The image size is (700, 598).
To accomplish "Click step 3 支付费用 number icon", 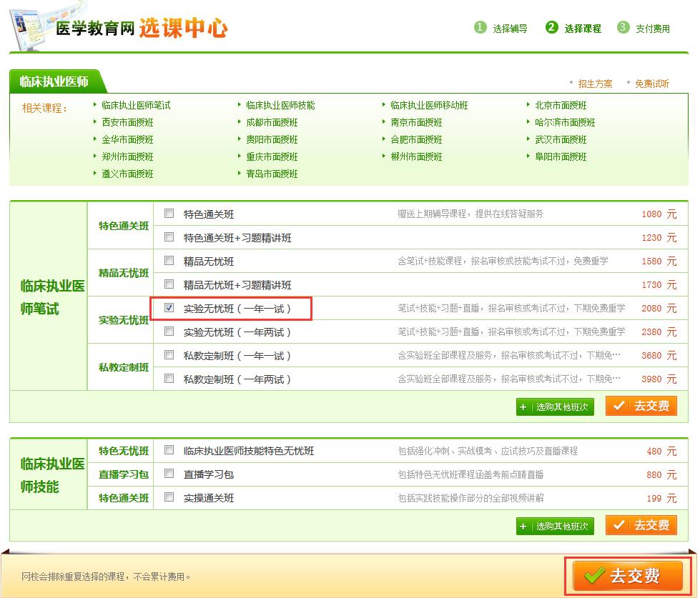I will click(x=623, y=28).
